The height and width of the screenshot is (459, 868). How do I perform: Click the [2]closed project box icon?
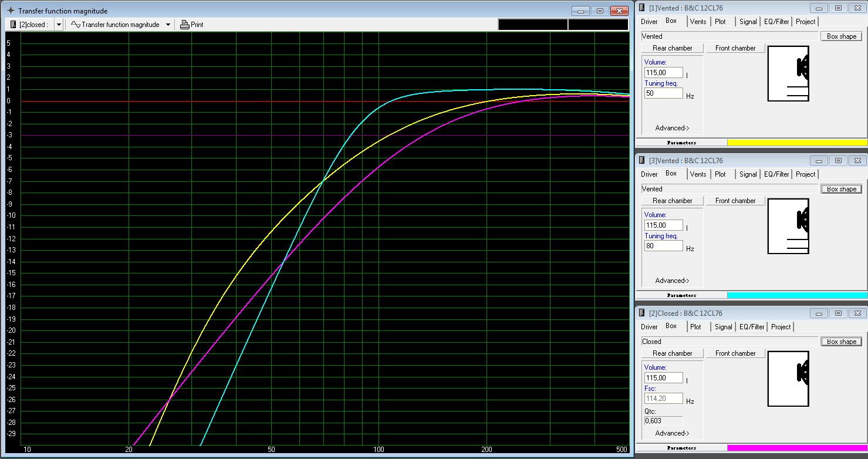(x=13, y=25)
